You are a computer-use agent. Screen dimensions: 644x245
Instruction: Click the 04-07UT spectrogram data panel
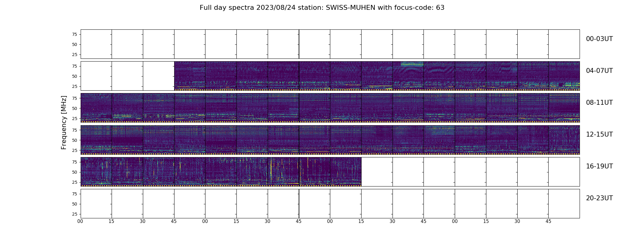(377, 76)
